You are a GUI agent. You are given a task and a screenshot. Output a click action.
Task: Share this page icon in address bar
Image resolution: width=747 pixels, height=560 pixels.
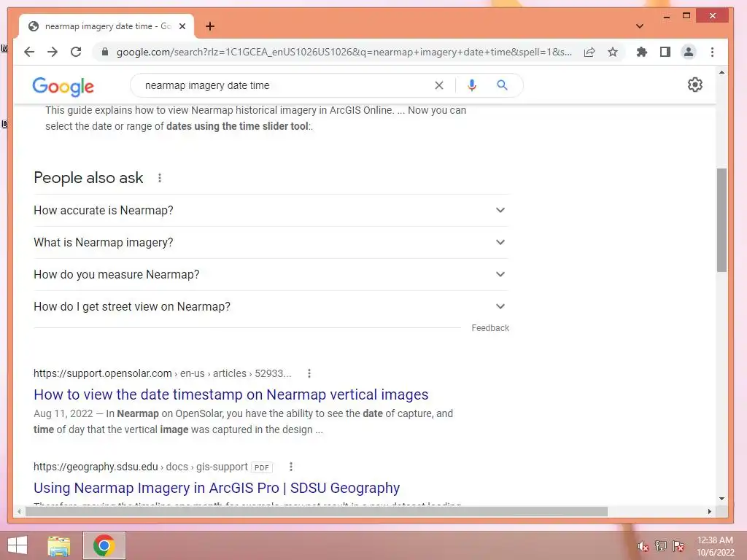(x=589, y=52)
